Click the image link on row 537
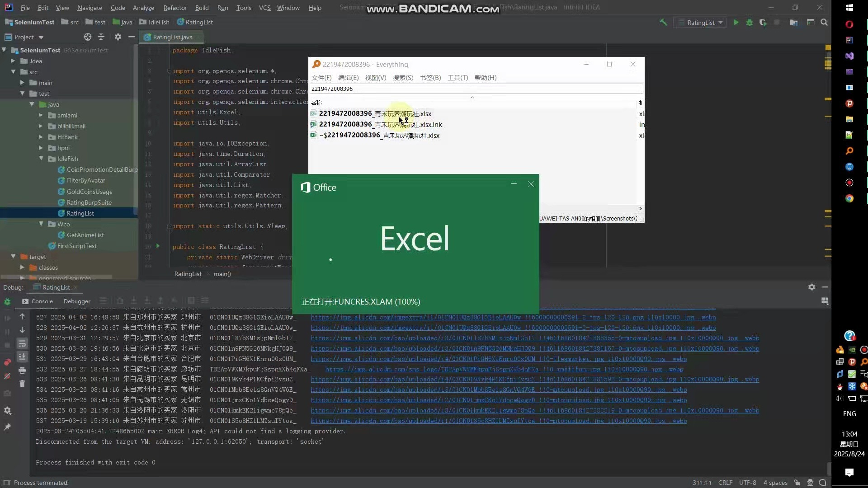 tap(499, 421)
